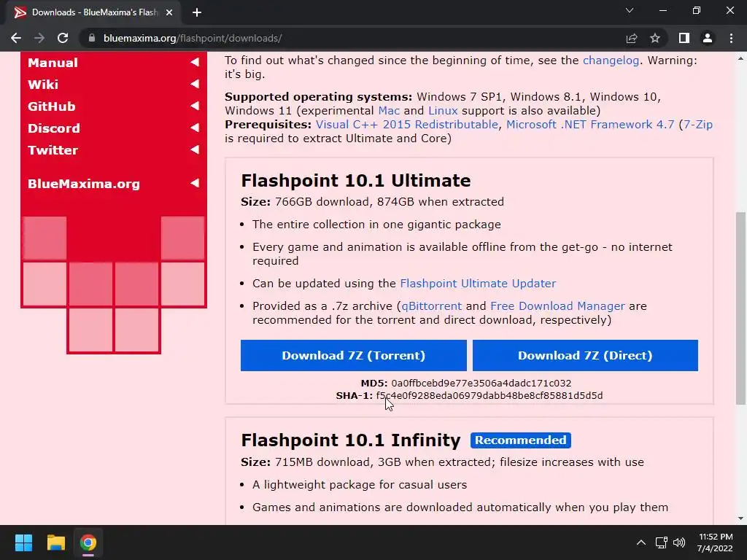This screenshot has width=747, height=560.
Task: Go back to the previous browser page
Action: 16,38
